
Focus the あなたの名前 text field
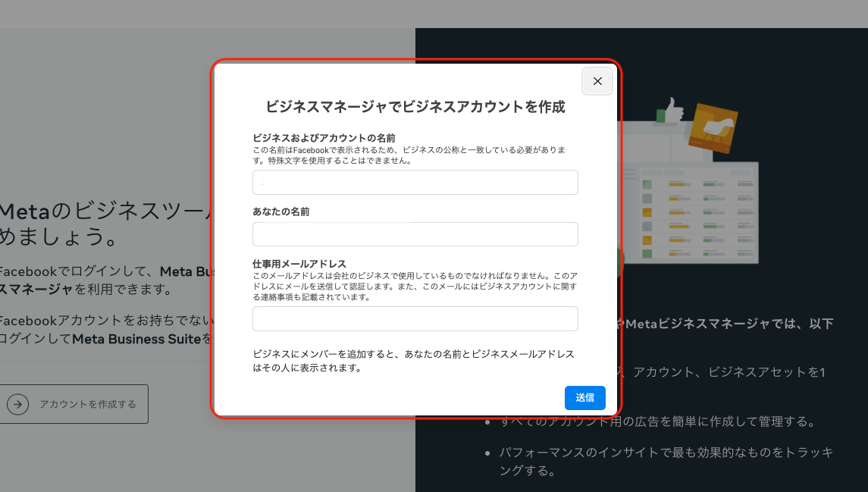(x=415, y=234)
